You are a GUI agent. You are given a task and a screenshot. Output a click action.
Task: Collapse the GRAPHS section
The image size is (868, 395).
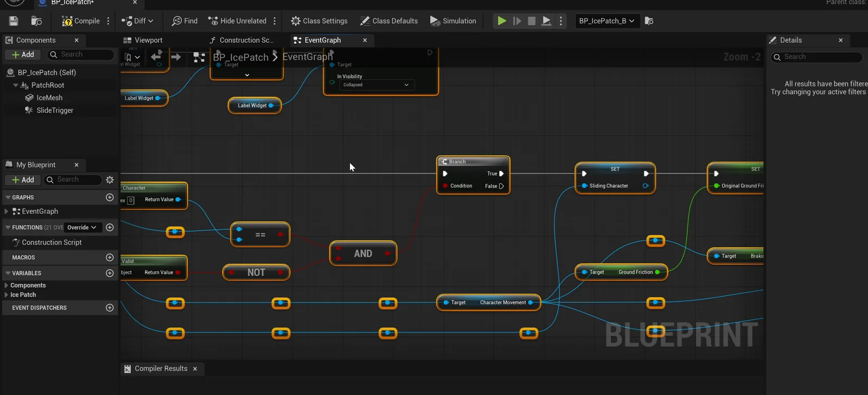[x=8, y=198]
